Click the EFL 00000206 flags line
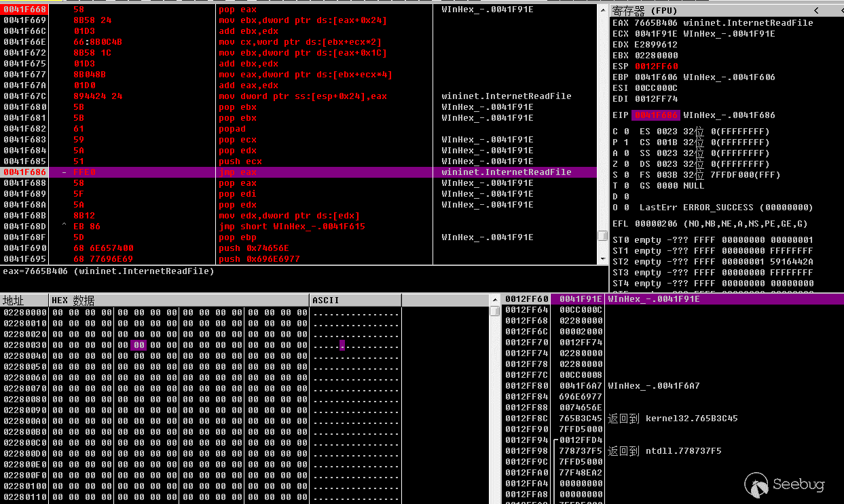The width and height of the screenshot is (844, 504). tap(710, 224)
